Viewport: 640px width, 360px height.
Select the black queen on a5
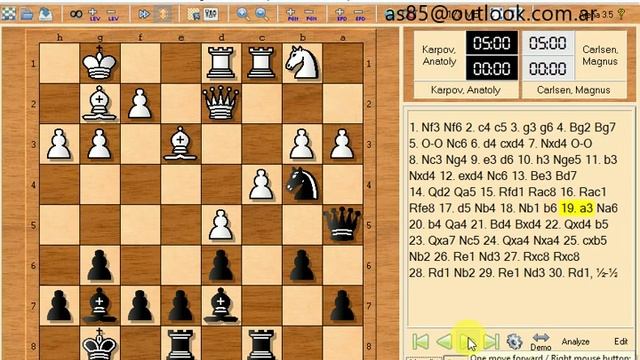(342, 225)
